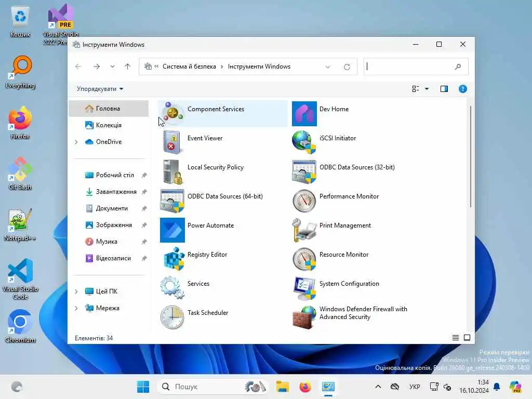
Task: Click the Система й безпека breadcrumb
Action: pyautogui.click(x=189, y=66)
